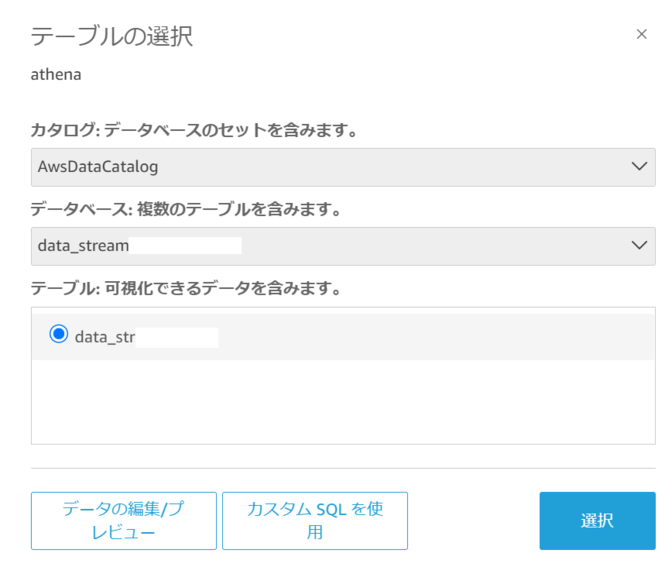The image size is (672, 567).
Task: Click the AwsDataCatalog text in the catalog field
Action: pyautogui.click(x=98, y=167)
